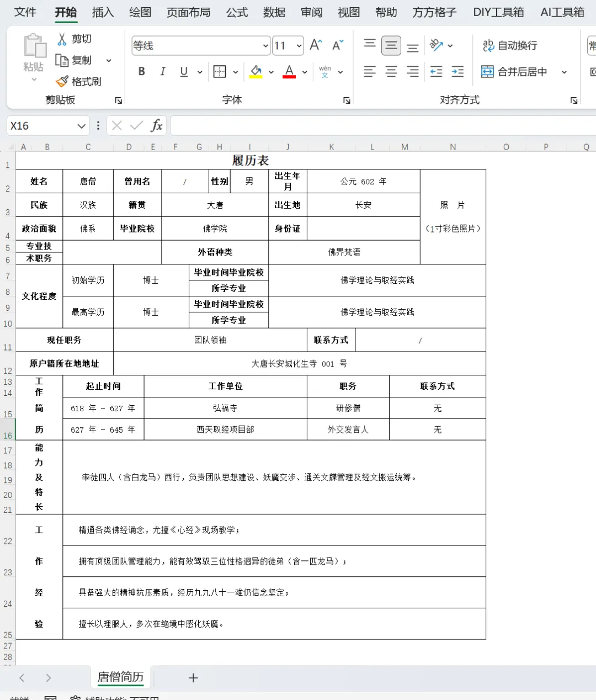
Task: Toggle bold formatting with B
Action: [142, 71]
